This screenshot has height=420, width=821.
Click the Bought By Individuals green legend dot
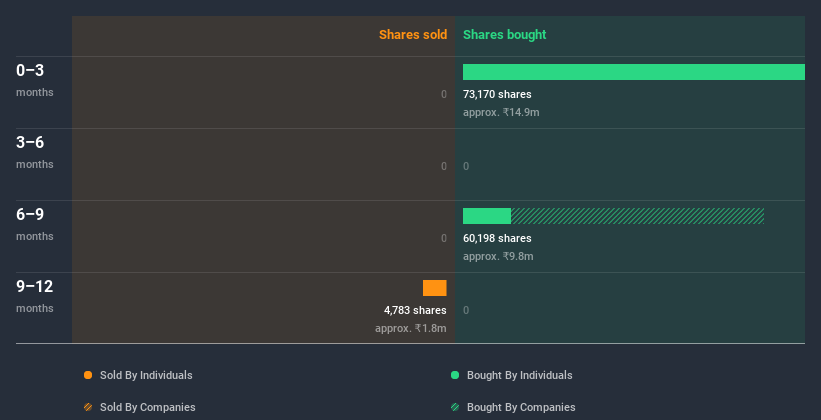[455, 375]
